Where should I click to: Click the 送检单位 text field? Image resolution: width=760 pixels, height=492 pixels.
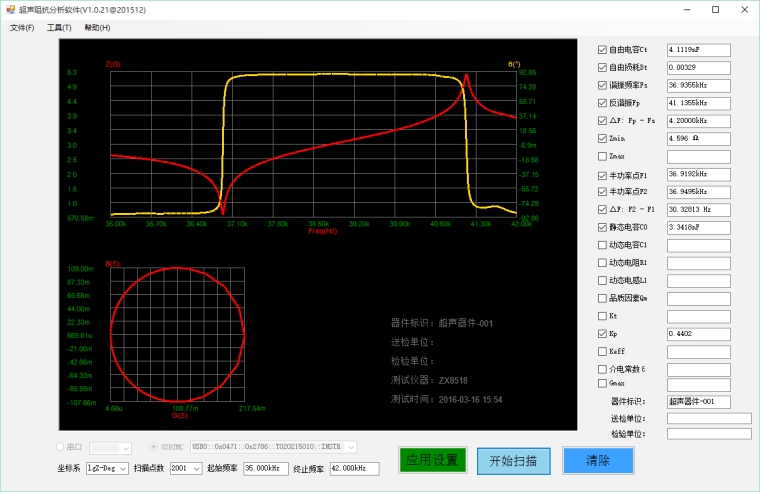pos(708,418)
